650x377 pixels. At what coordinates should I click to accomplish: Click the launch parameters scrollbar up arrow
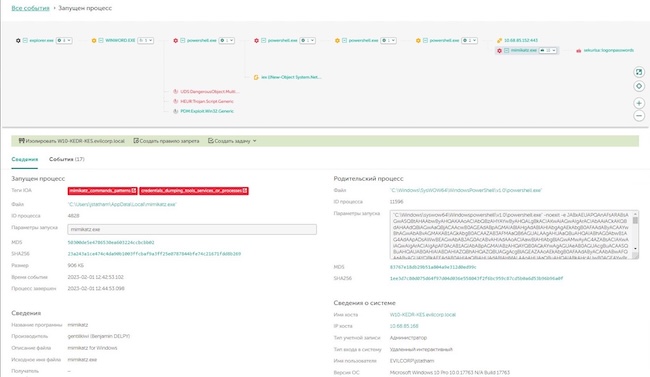click(x=635, y=214)
